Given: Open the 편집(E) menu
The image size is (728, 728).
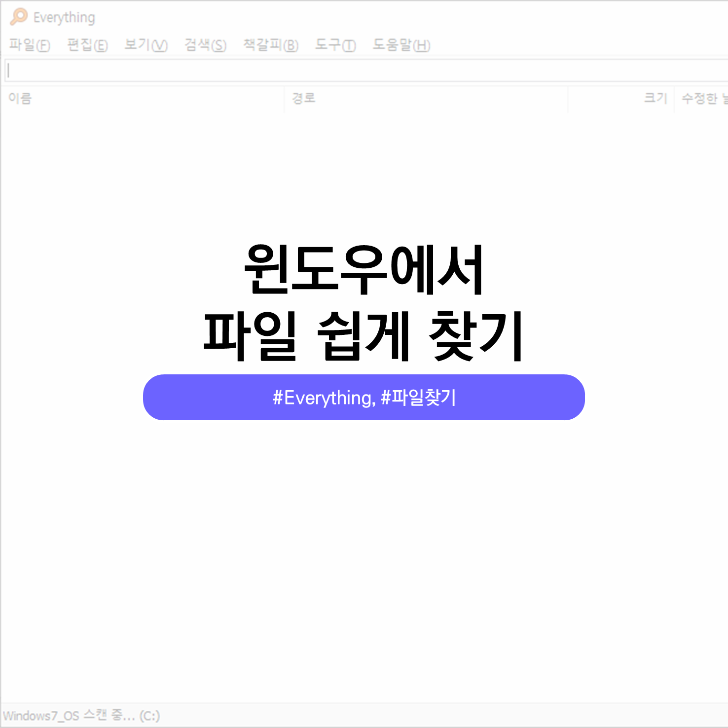Looking at the screenshot, I should tap(87, 45).
